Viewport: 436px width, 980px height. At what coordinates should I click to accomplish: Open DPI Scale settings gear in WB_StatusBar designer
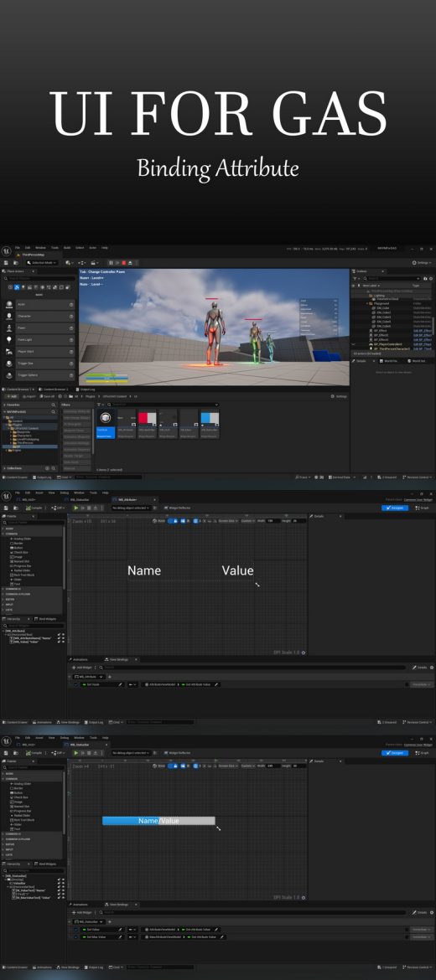pos(304,898)
